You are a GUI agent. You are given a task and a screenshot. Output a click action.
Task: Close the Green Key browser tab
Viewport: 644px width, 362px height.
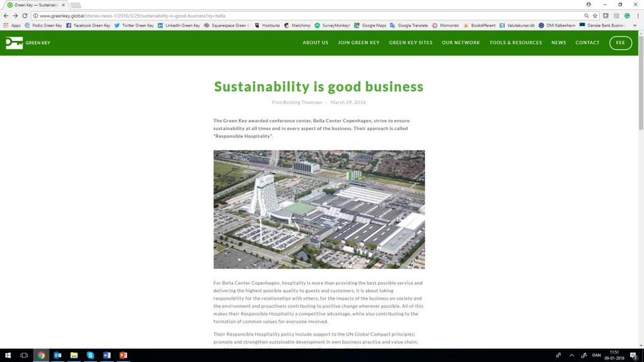pyautogui.click(x=64, y=5)
